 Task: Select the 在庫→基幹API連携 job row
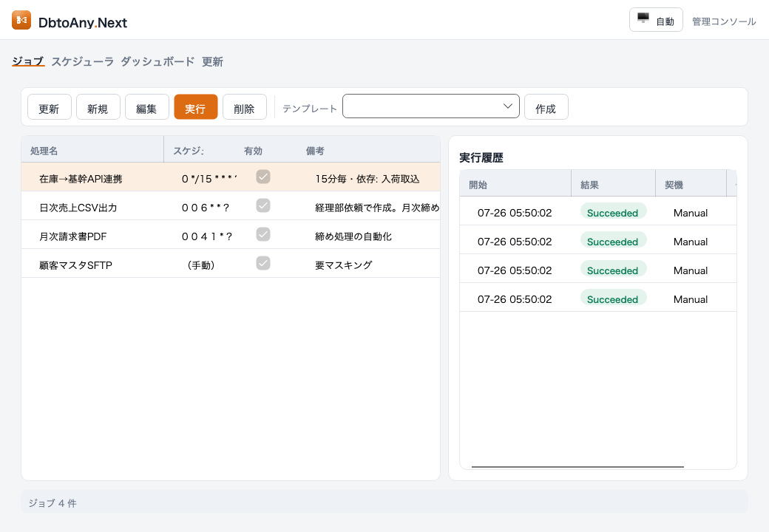click(x=231, y=177)
